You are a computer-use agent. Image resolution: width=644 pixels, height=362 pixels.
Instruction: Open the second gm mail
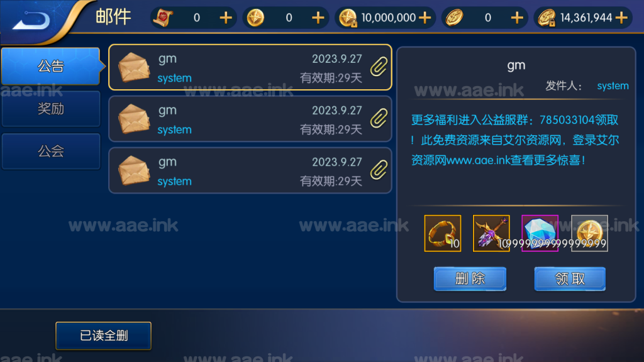pyautogui.click(x=250, y=119)
